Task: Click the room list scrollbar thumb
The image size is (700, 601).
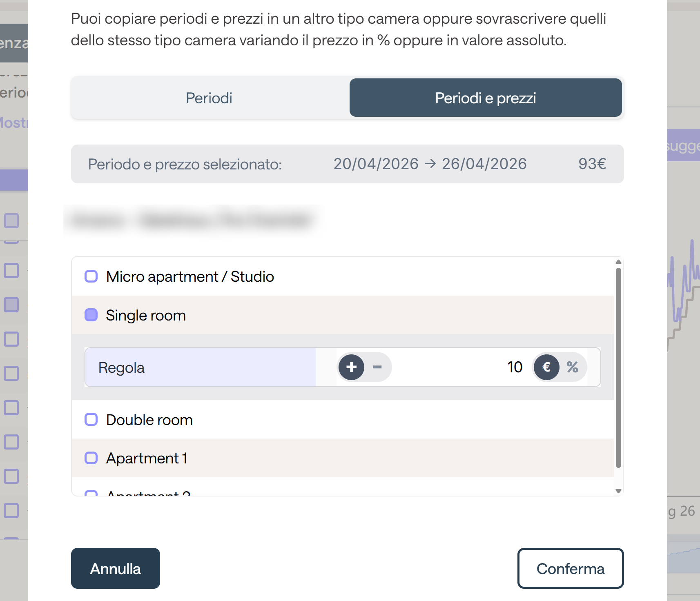Action: [618, 368]
